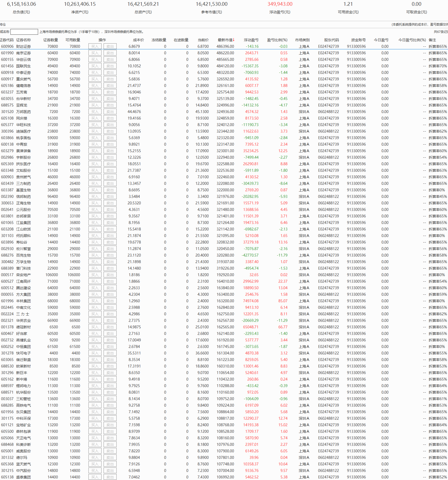The width and height of the screenshot is (448, 480).
Task: Click the 成本价 column header
Action: point(138,40)
